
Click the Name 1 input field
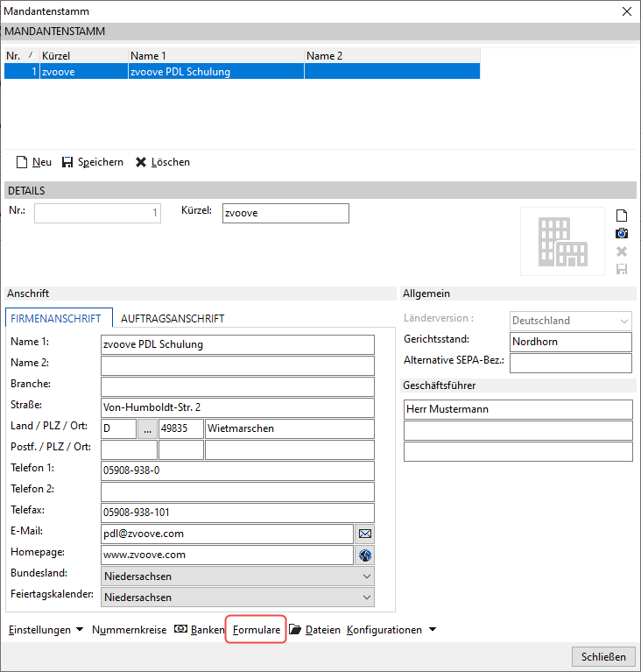point(237,345)
